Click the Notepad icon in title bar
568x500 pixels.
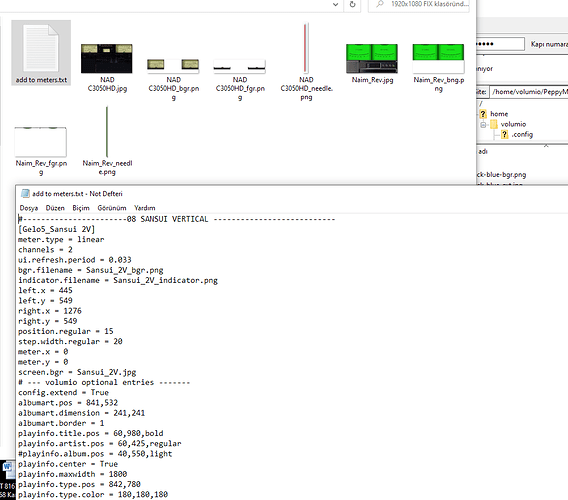pos(25,193)
